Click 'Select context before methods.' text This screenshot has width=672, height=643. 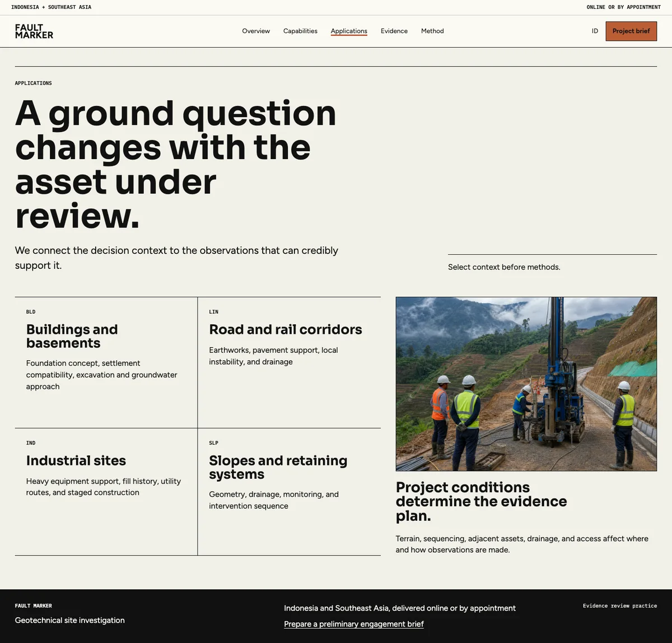tap(504, 267)
